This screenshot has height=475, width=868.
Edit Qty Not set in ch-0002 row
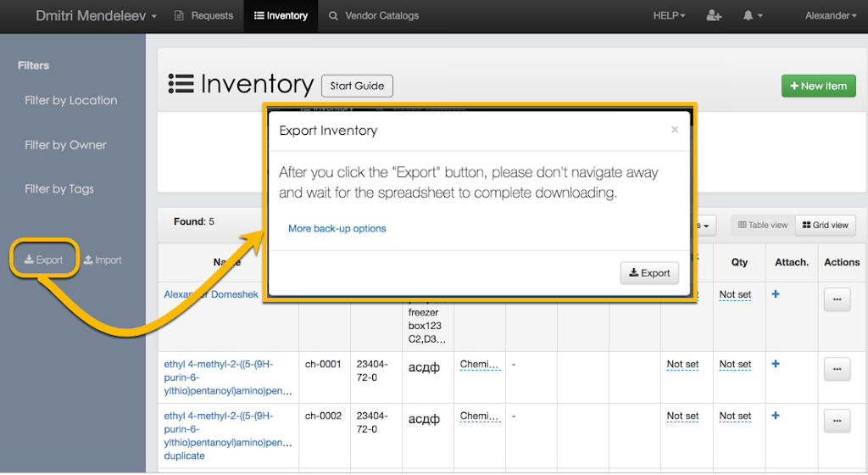point(735,416)
